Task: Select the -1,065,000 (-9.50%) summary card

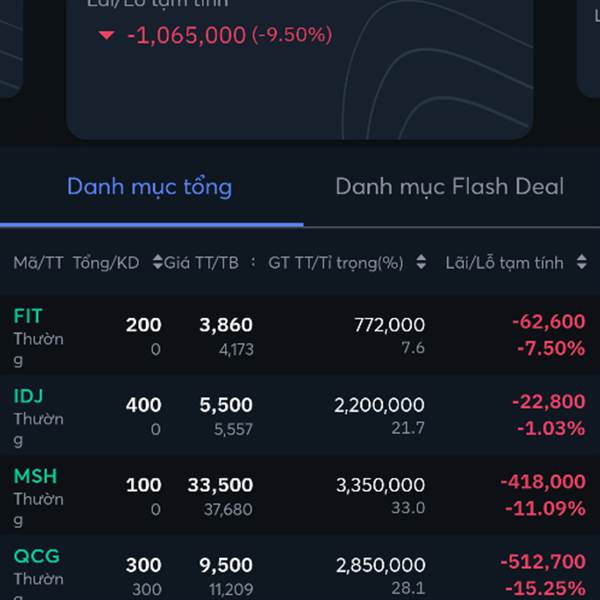Action: coord(300,69)
